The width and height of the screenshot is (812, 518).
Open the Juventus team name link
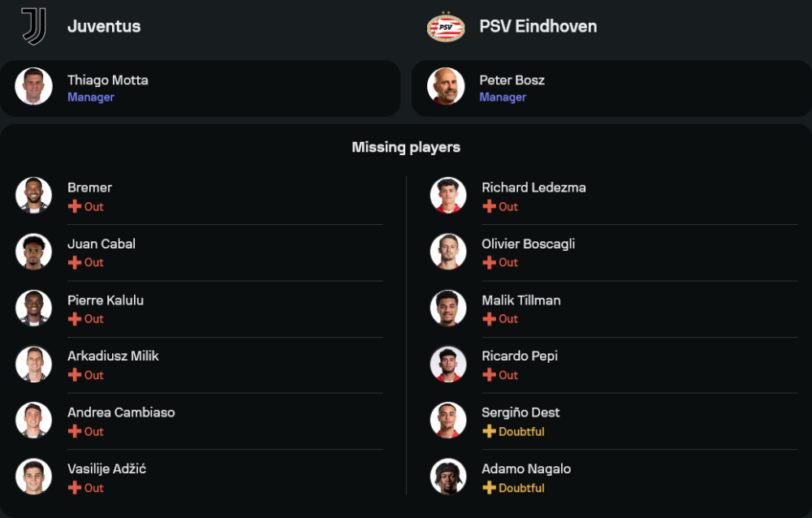click(x=104, y=26)
